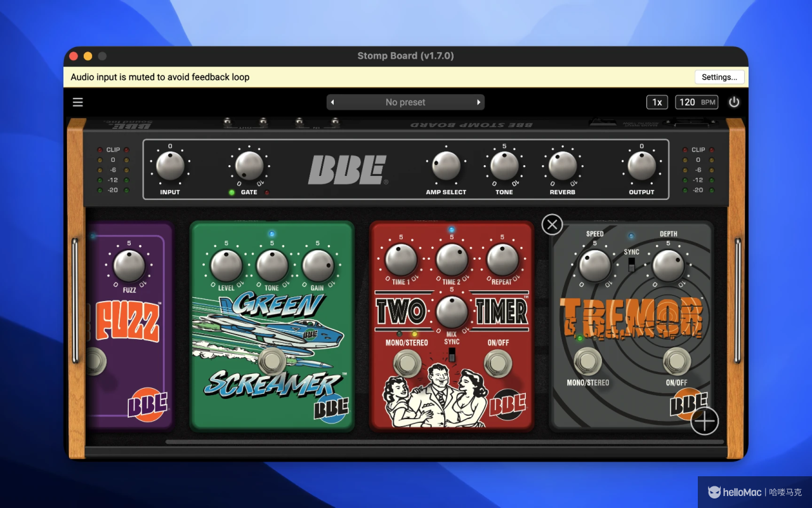
Task: Click the Two Timer TIME 1 knob
Action: tap(401, 260)
